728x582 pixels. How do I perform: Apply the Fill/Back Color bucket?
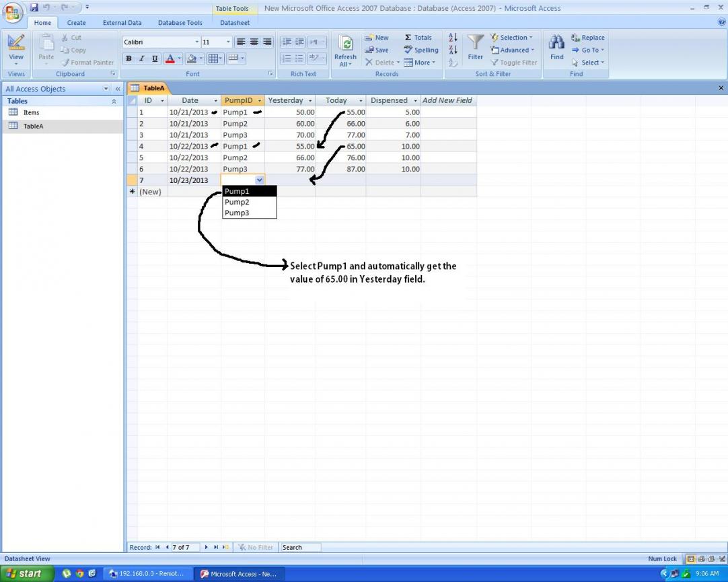click(x=191, y=59)
